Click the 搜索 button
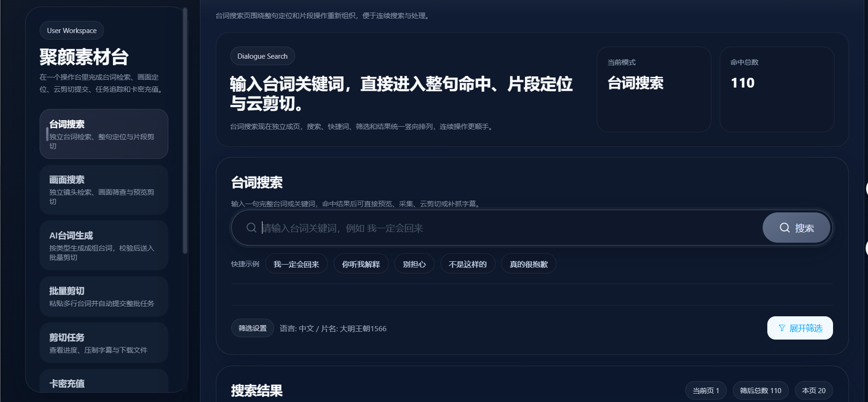868x402 pixels. point(797,228)
